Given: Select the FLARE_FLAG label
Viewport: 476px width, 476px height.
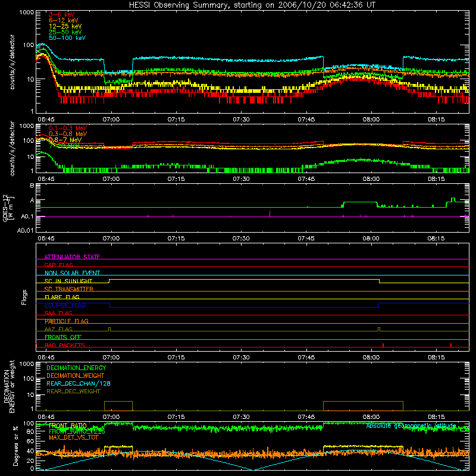Looking at the screenshot, I should coord(62,297).
